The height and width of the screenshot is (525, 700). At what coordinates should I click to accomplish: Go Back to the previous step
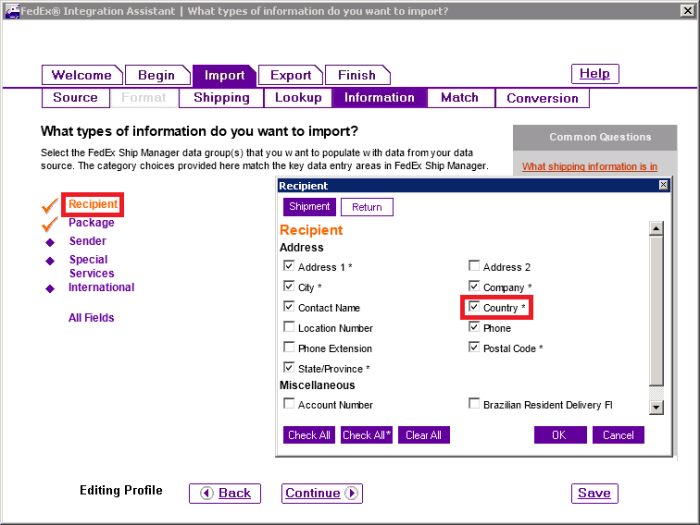click(x=225, y=493)
